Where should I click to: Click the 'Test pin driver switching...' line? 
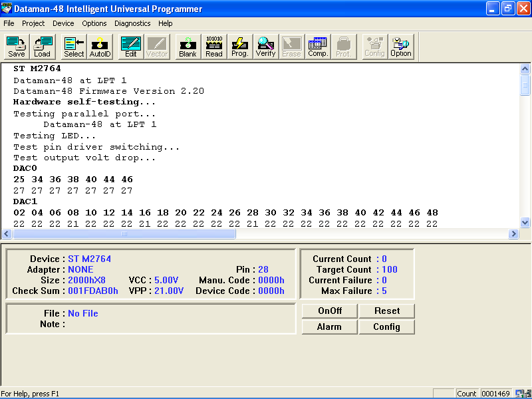(96, 147)
